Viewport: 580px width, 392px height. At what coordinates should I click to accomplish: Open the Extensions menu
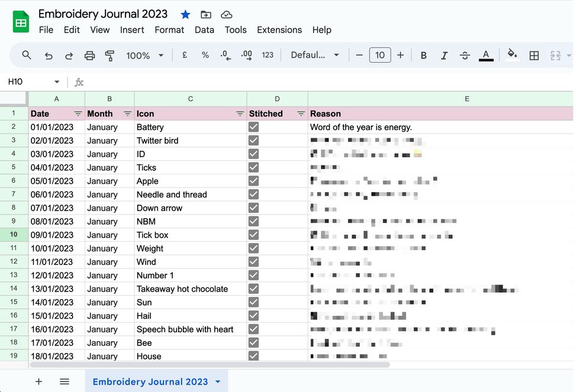pos(279,30)
